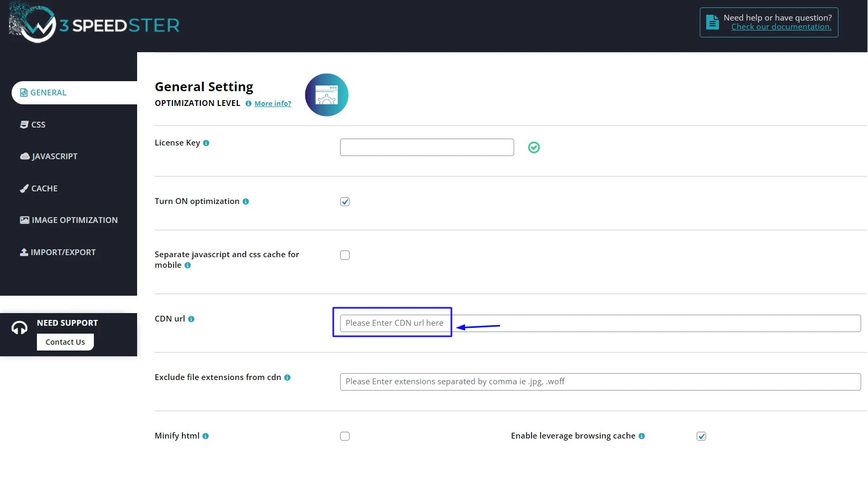Click the info icon next to CDN url
This screenshot has height=477, width=868.
tap(191, 319)
